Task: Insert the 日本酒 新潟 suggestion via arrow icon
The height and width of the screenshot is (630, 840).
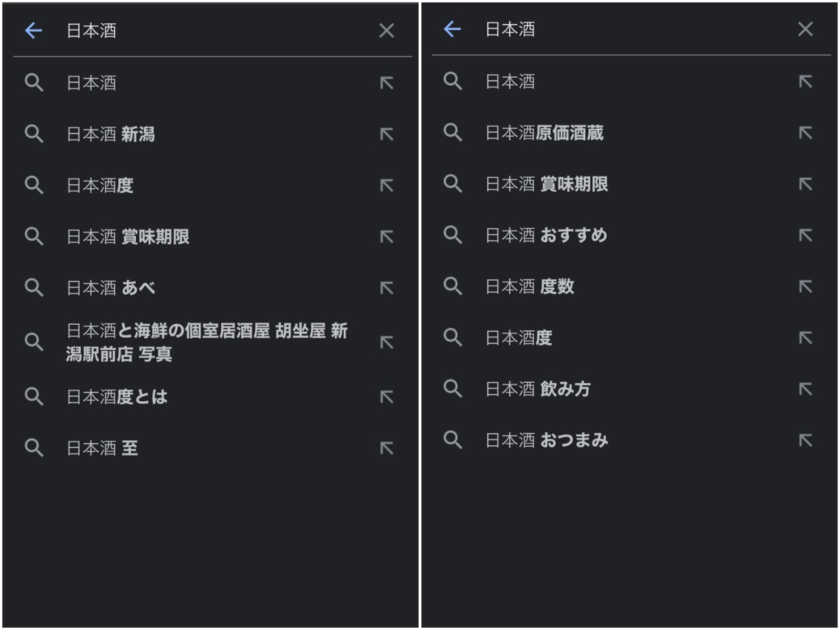Action: 386,134
